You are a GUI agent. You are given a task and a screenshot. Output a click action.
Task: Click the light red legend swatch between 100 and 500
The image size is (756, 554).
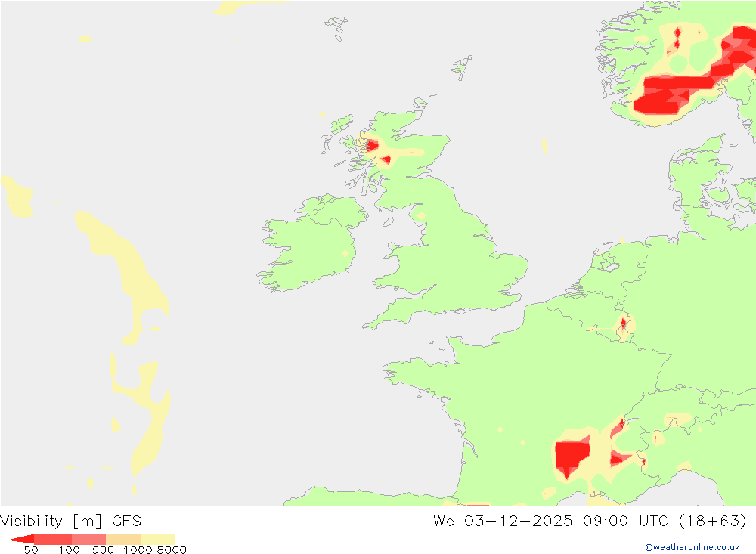pyautogui.click(x=88, y=539)
